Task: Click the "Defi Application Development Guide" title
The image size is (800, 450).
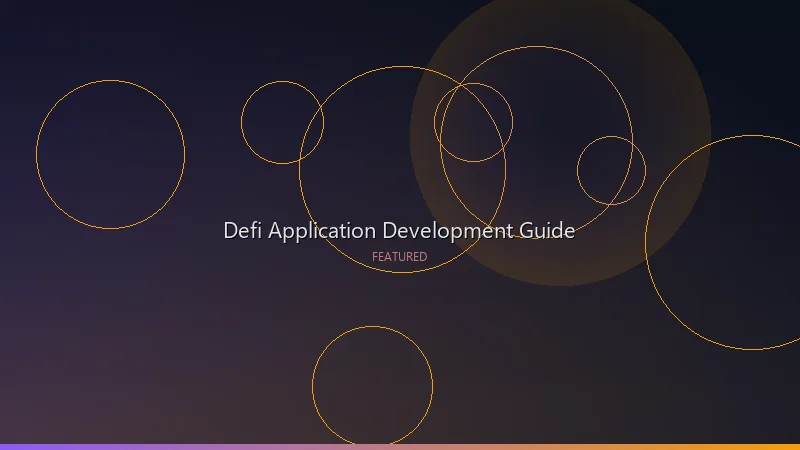Action: pyautogui.click(x=399, y=230)
